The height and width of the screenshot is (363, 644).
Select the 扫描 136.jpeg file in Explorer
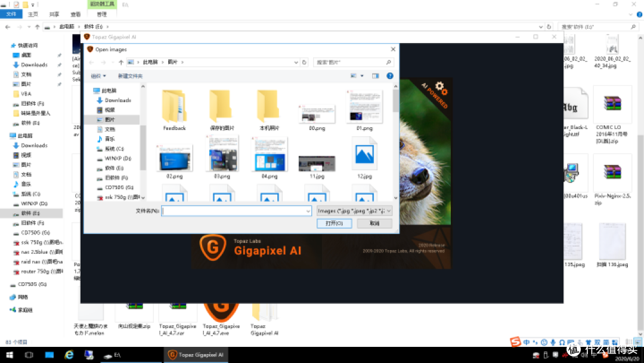[x=612, y=245]
